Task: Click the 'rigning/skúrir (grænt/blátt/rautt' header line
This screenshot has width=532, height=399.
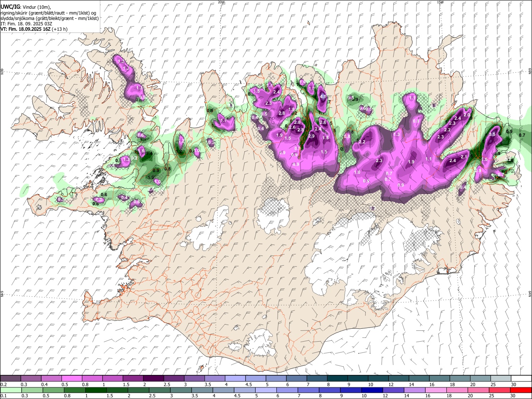Action: (x=49, y=13)
